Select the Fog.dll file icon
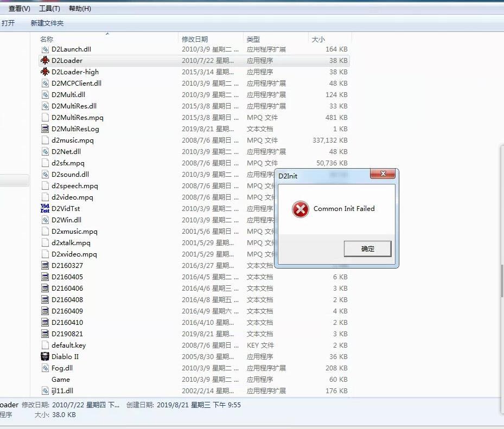 click(x=45, y=368)
